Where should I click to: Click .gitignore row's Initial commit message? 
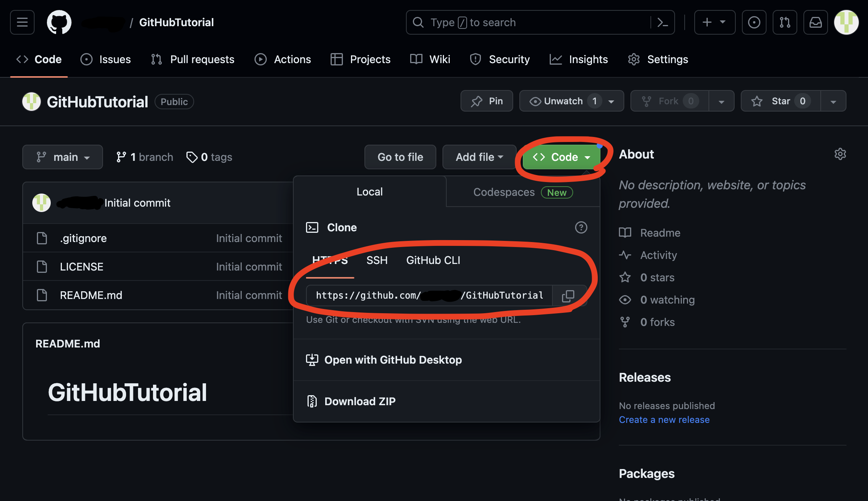[x=249, y=238]
